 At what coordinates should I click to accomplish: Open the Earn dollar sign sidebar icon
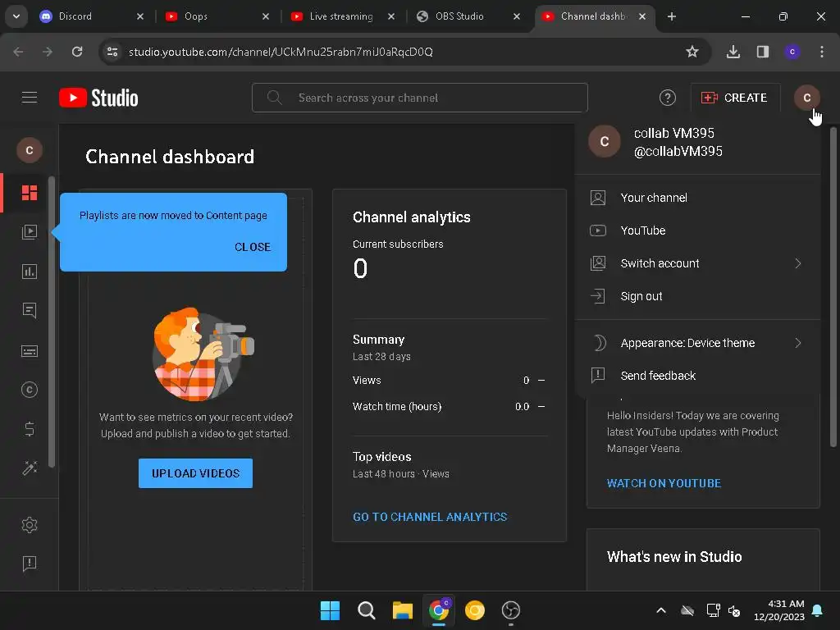30,429
